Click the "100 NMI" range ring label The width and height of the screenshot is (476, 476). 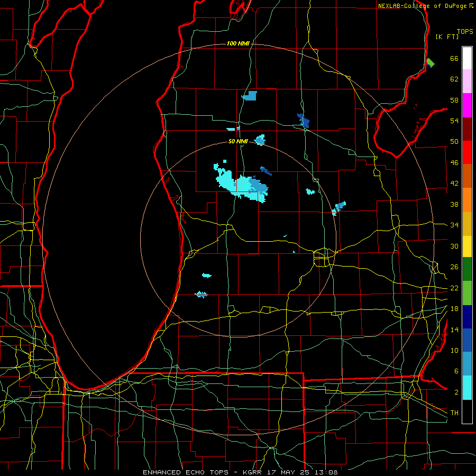click(x=238, y=44)
